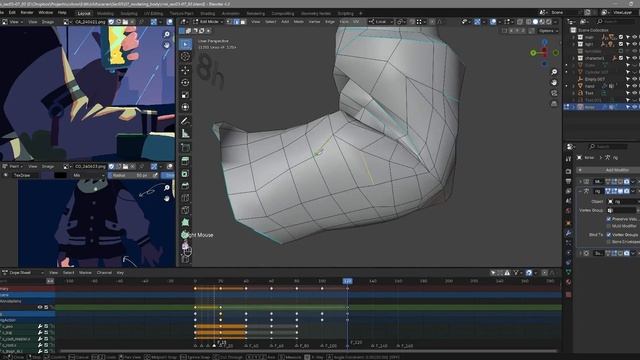The height and width of the screenshot is (360, 640).
Task: Toggle visibility eye of the selected outliner row
Action: 635,107
